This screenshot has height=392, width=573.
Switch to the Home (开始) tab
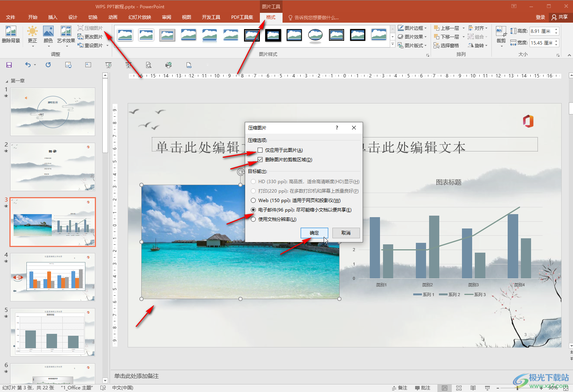(33, 17)
